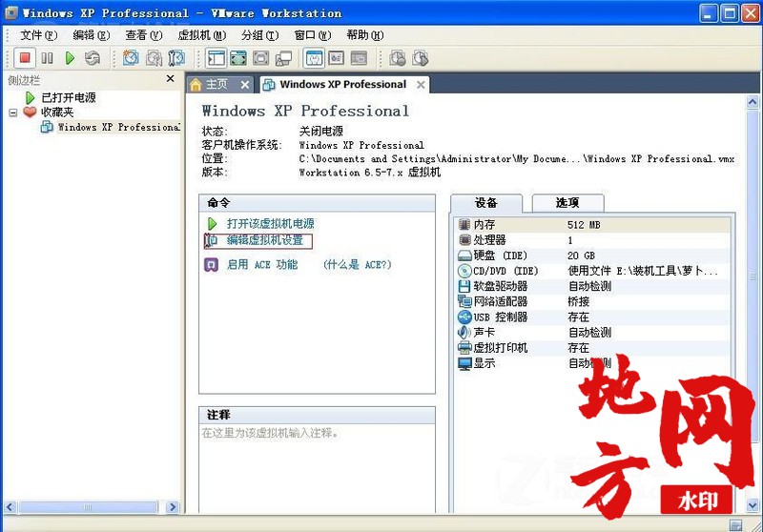Open the 文件(F) menu
Screen dimensions: 763x532
point(38,35)
